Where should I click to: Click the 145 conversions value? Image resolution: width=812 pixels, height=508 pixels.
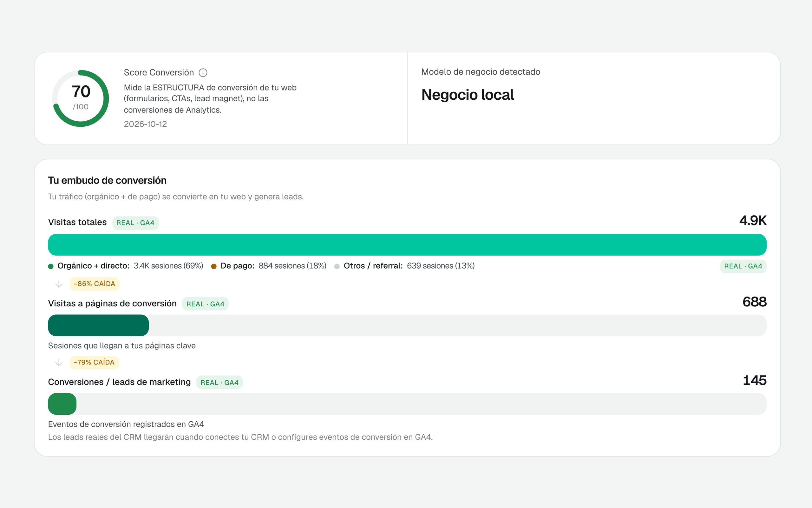tap(754, 381)
